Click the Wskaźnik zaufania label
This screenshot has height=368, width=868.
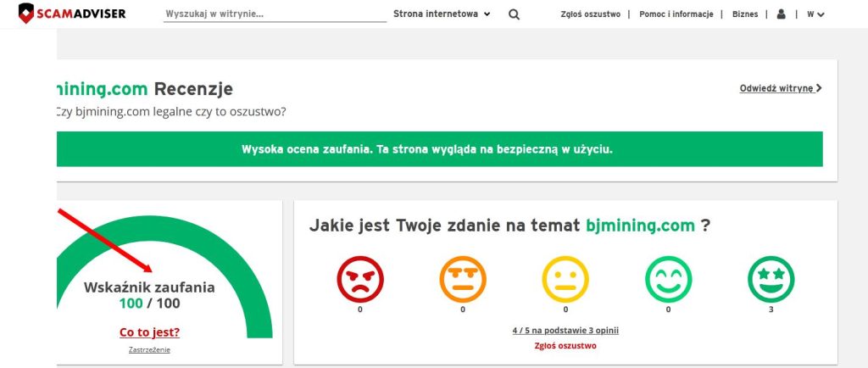149,287
